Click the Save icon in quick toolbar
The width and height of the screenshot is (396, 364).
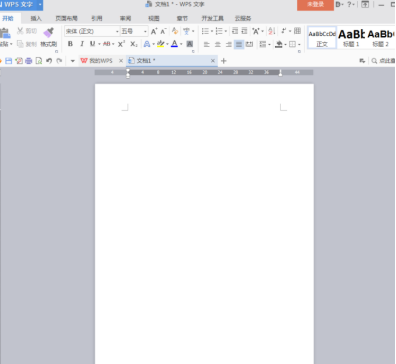(x=9, y=61)
